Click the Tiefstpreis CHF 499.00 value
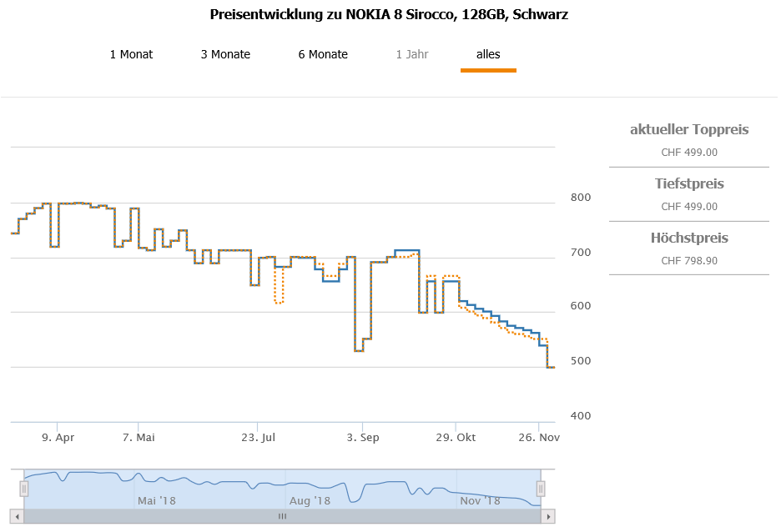 point(689,206)
